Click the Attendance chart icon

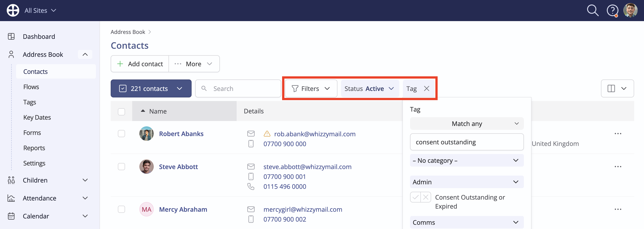tap(11, 198)
